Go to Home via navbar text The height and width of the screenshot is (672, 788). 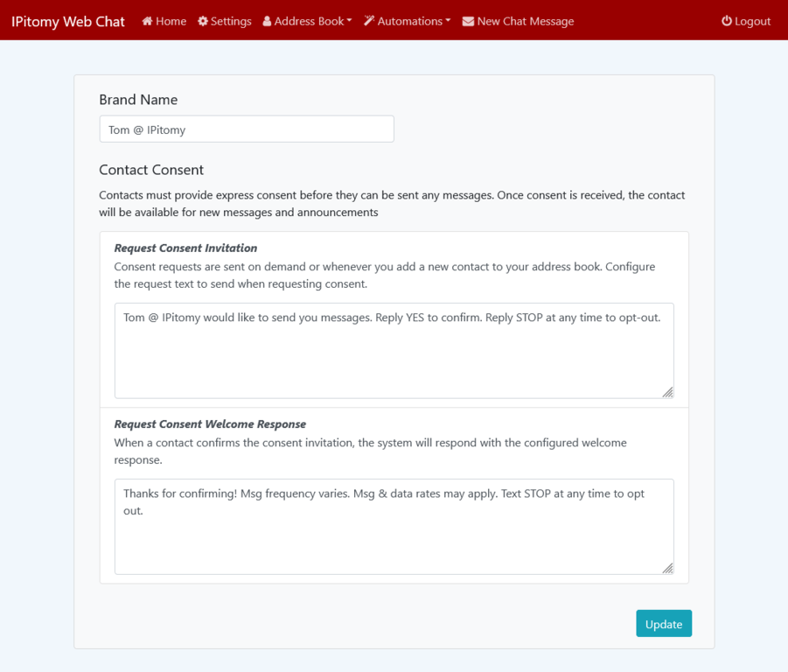[x=171, y=21]
